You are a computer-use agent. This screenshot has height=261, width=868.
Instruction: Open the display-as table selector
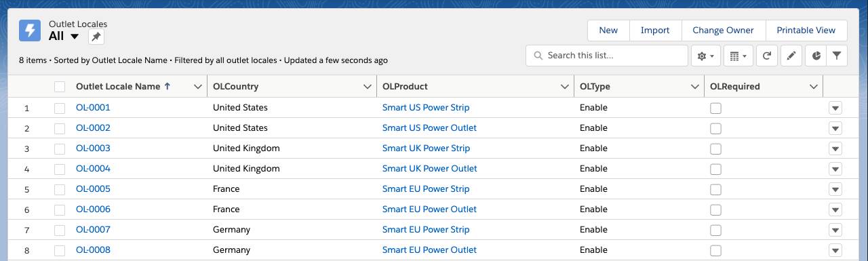(738, 56)
